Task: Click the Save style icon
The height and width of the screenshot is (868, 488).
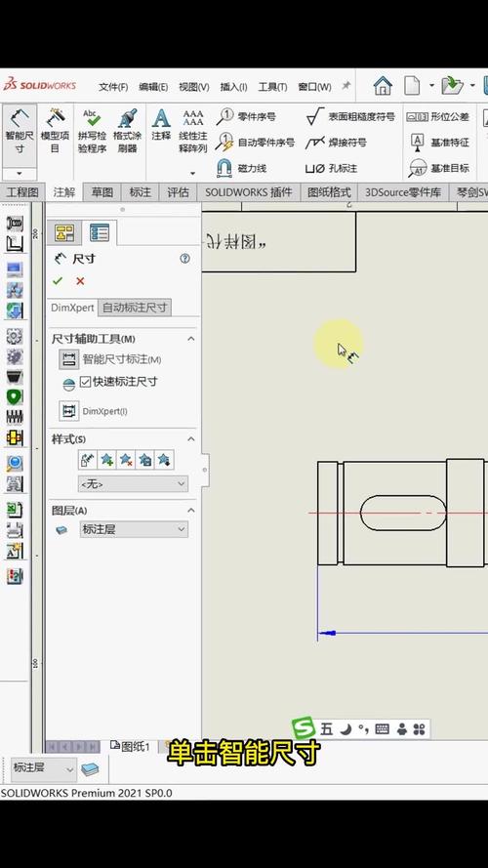Action: (x=145, y=460)
